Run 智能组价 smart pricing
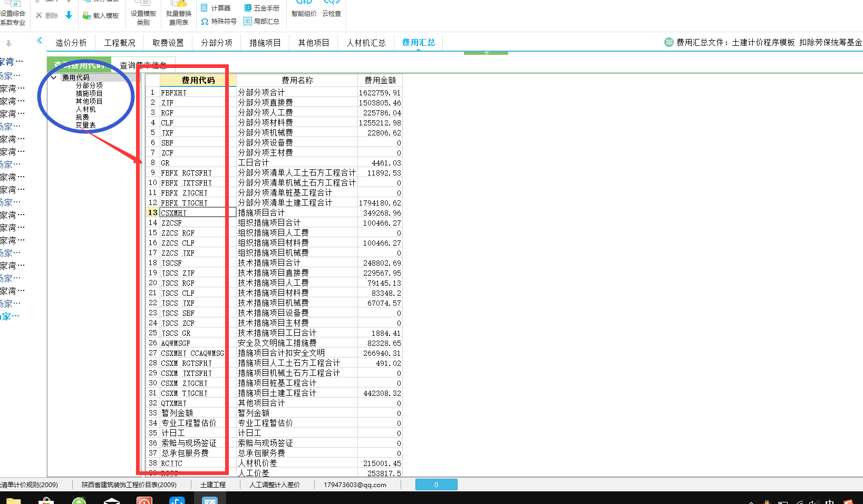The image size is (863, 504). (304, 9)
